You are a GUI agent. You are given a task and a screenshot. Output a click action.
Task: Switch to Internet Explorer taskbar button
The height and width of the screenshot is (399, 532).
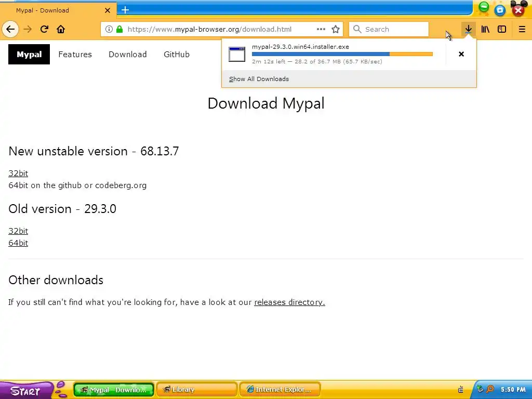(x=280, y=390)
